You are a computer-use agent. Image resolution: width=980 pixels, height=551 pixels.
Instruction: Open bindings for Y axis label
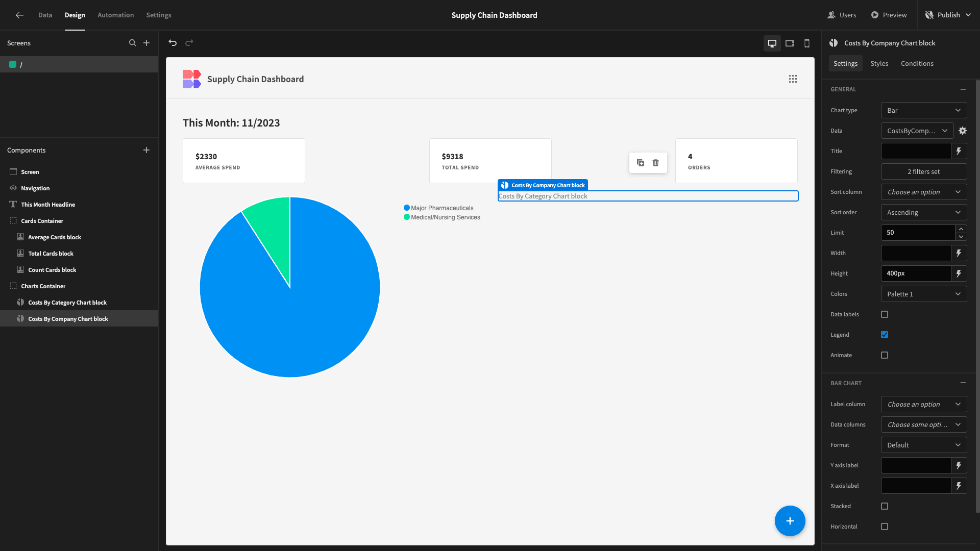click(x=959, y=465)
